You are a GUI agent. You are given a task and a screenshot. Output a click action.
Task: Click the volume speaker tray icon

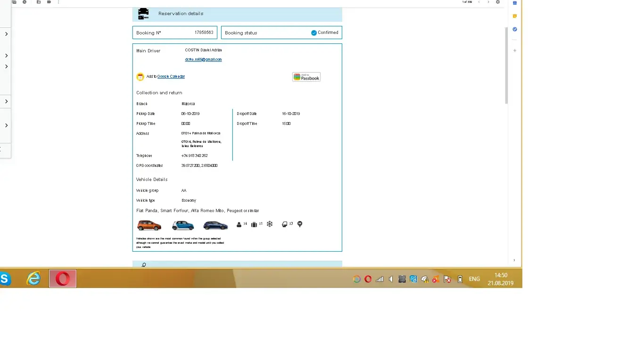pos(391,279)
